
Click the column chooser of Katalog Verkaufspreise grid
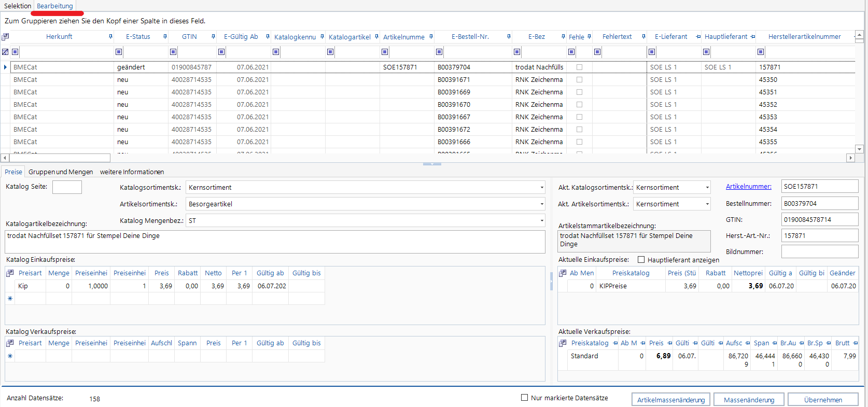[x=10, y=343]
